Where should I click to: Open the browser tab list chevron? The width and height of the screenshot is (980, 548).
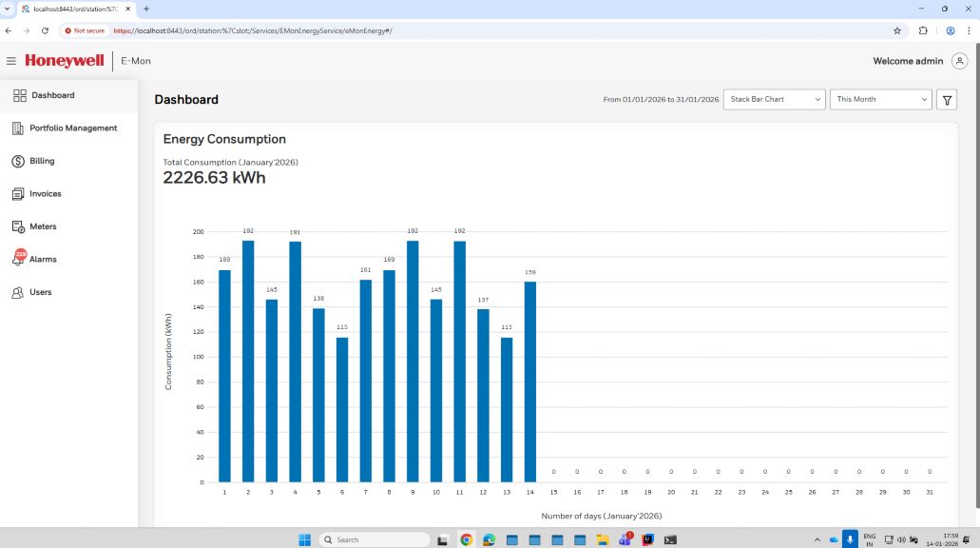(9, 9)
